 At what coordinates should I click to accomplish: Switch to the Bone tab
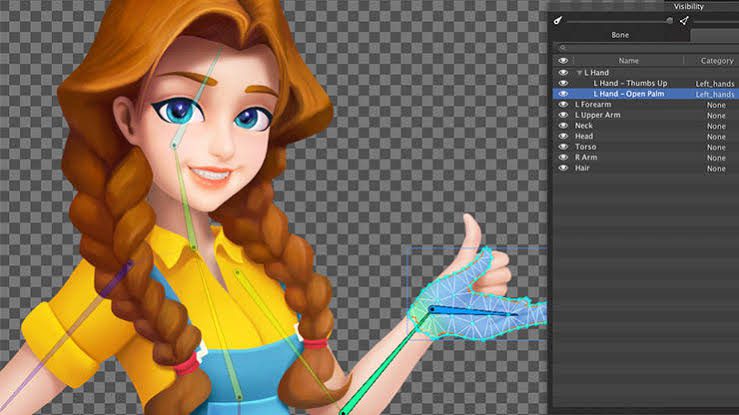[x=620, y=35]
